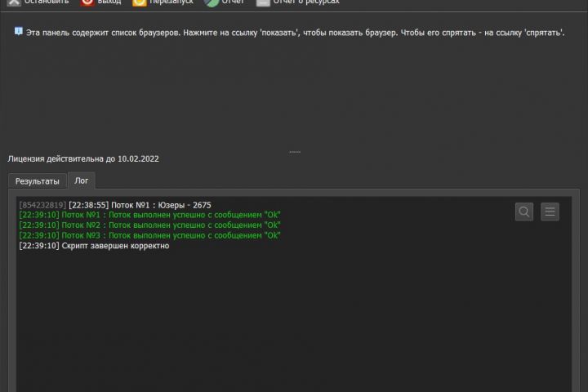Screen dimensions: 588x392
Task: Click the splitter handle dots above license text
Action: (x=295, y=152)
